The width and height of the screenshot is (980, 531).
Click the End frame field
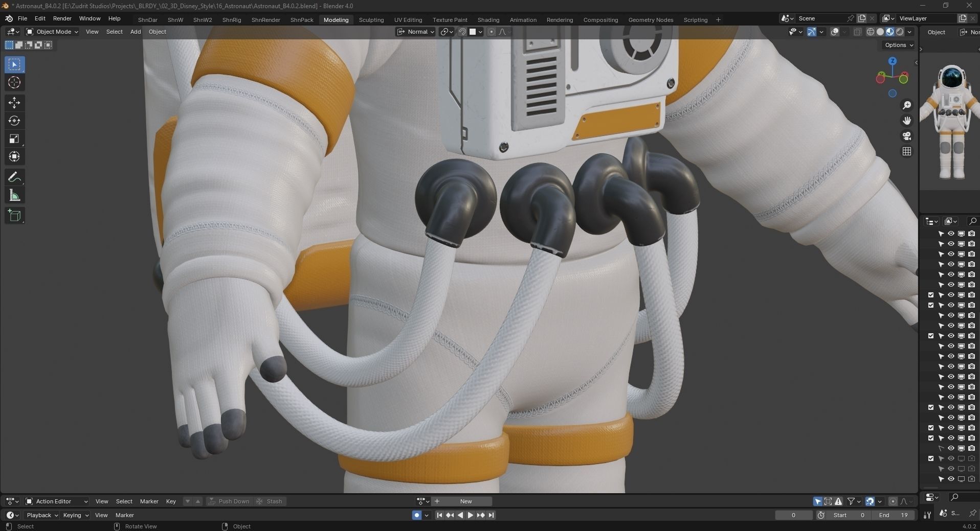click(x=894, y=515)
